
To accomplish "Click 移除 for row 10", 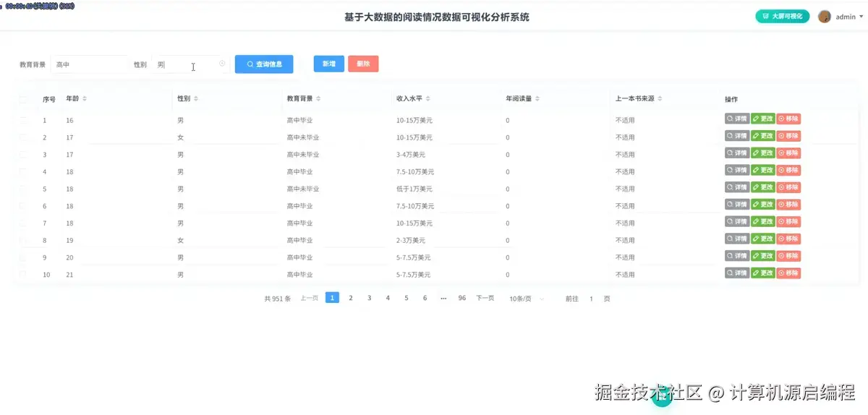I will tap(788, 273).
